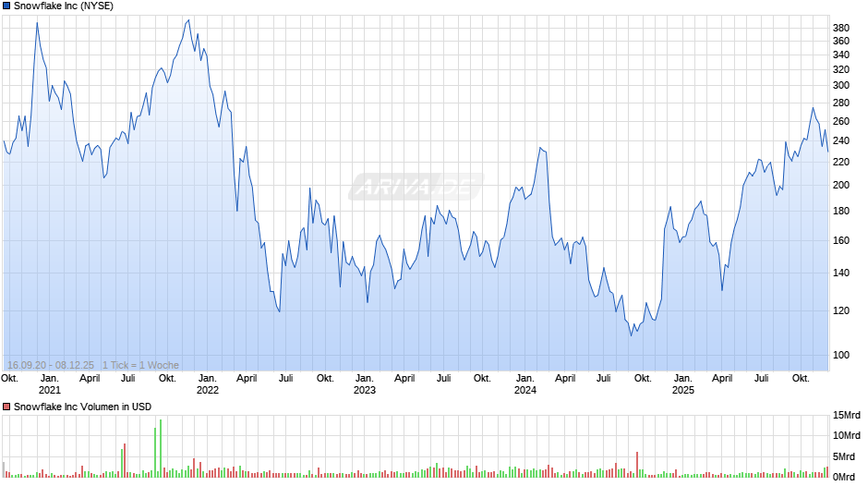Click the 280 price axis label
868x486 pixels.
[841, 103]
